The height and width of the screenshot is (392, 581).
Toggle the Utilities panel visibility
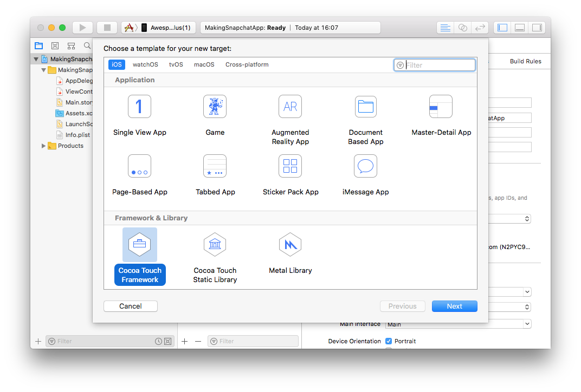[x=537, y=28]
